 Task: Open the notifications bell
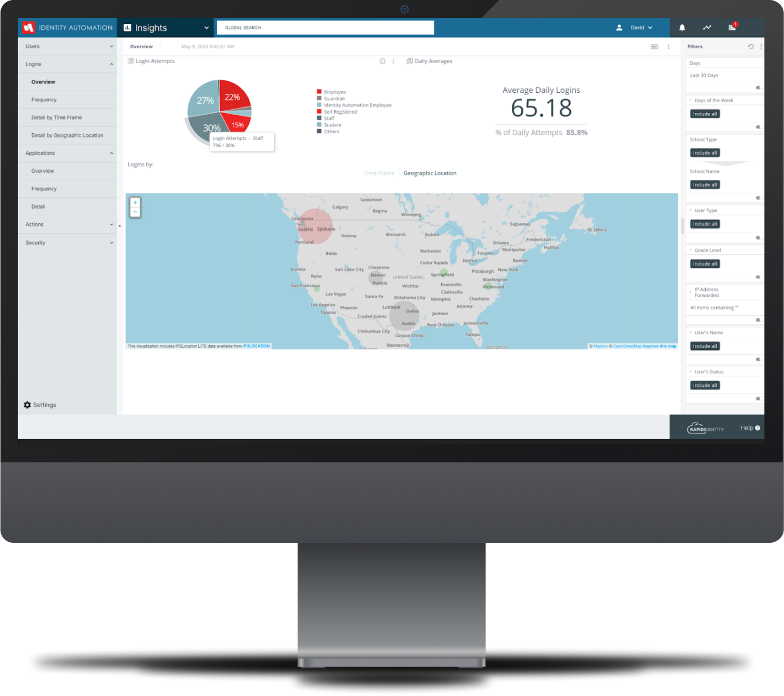pyautogui.click(x=682, y=28)
